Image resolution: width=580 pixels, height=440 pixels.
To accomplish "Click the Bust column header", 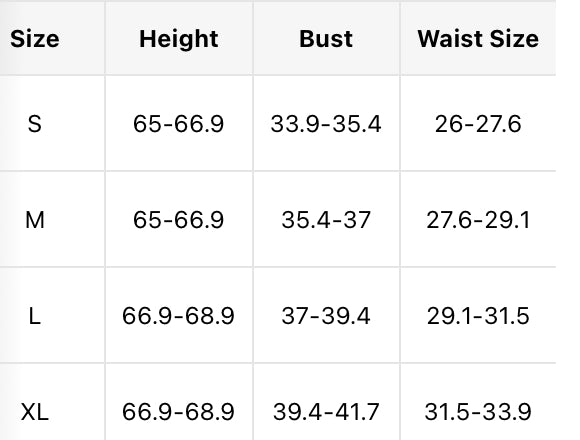I will coord(326,39).
